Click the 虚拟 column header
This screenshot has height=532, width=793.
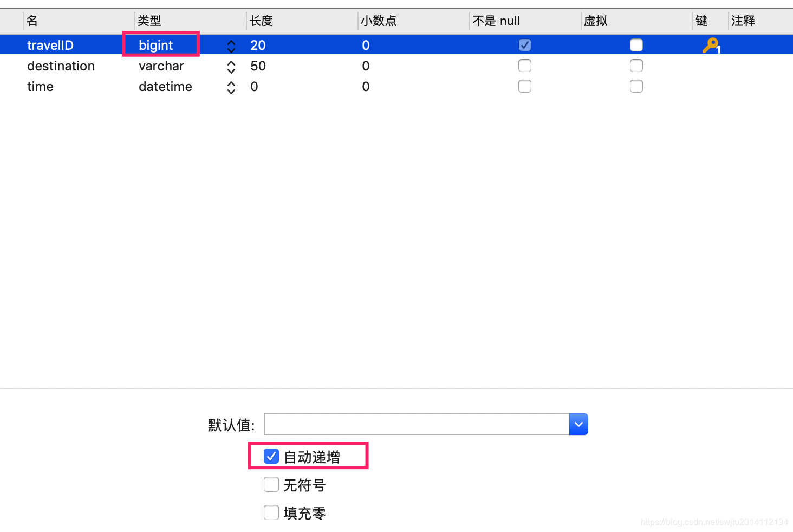tap(596, 21)
